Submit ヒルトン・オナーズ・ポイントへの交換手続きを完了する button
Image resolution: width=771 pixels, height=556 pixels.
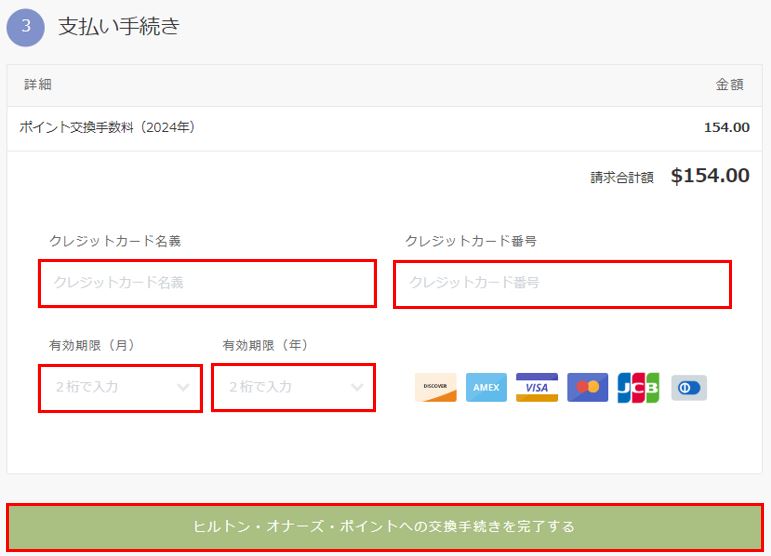pyautogui.click(x=385, y=527)
